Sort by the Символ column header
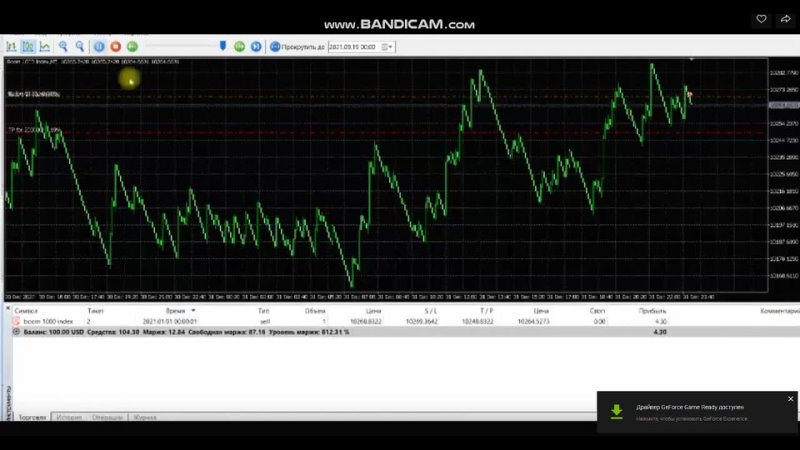 click(x=26, y=311)
